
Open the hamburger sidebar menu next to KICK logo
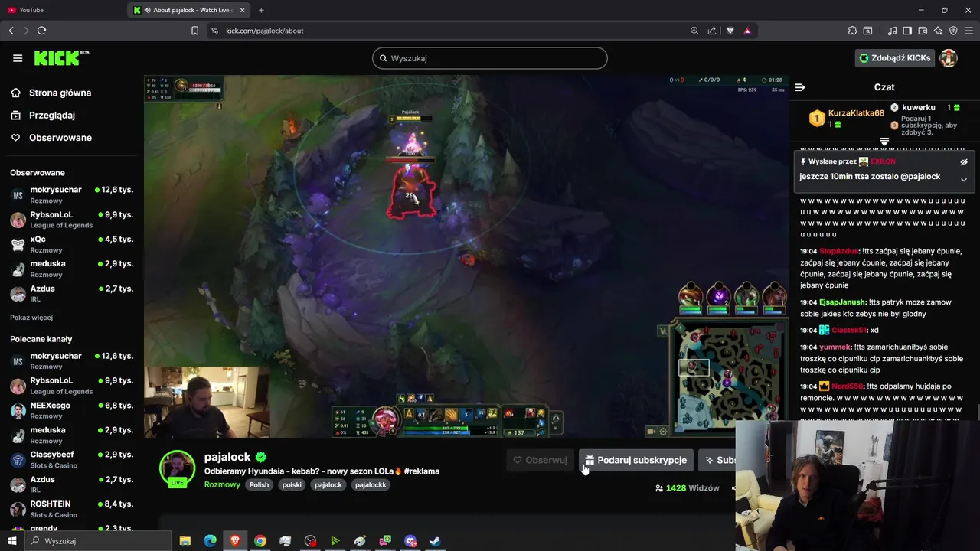[x=18, y=58]
